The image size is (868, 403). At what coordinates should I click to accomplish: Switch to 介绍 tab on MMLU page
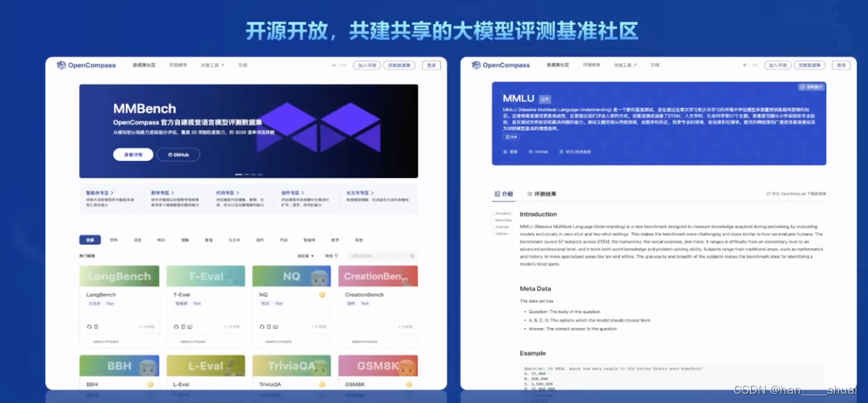pos(504,194)
